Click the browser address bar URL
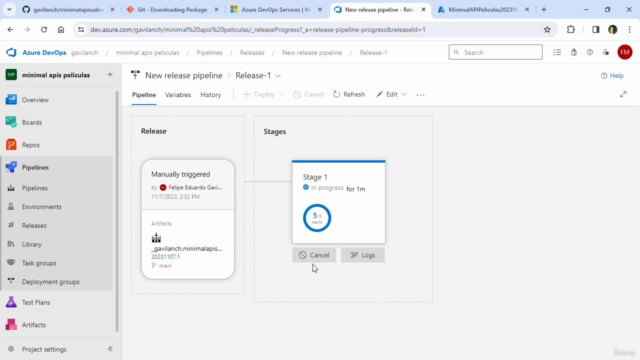Screen dimensions: 640x360 258,29
